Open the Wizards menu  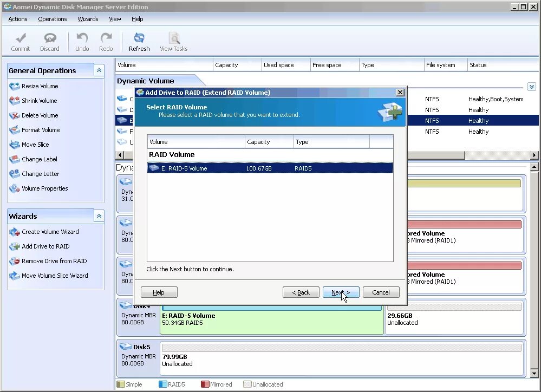click(88, 19)
